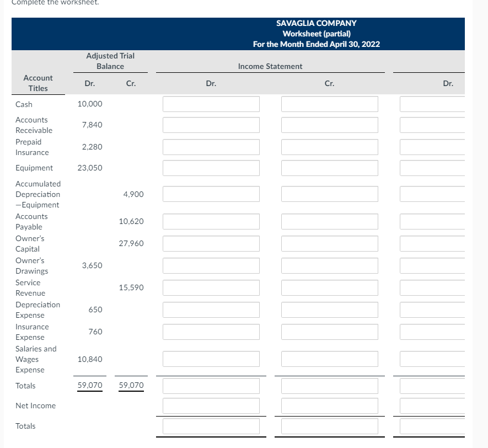Click the 760 Insurance Expense debit
Viewport: 488px width, 448px height.
(95, 332)
